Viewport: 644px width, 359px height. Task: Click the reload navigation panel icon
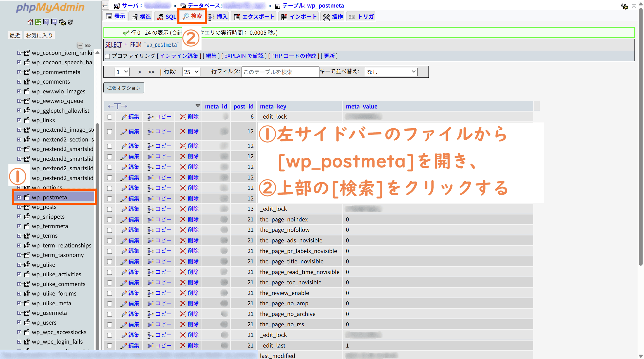70,22
